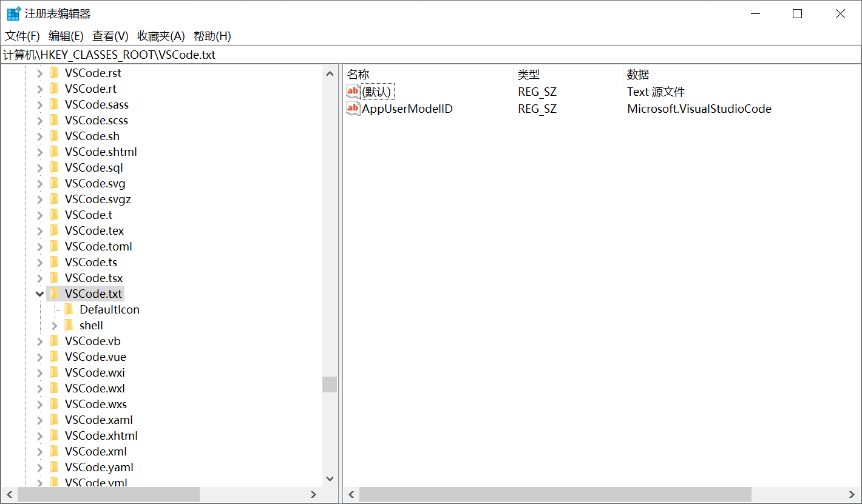
Task: Click the folder icon next to VSCode.svgz
Action: pos(54,199)
